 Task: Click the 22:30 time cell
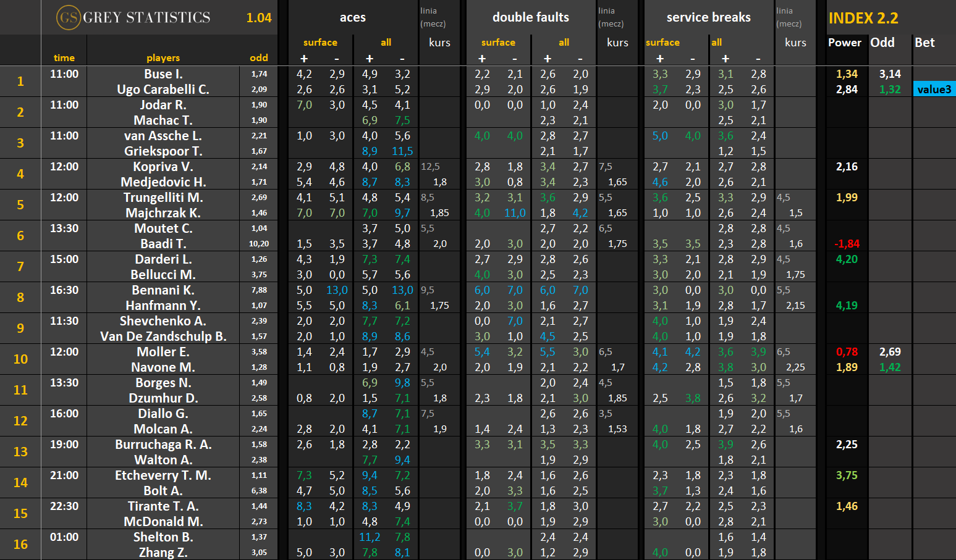point(64,506)
